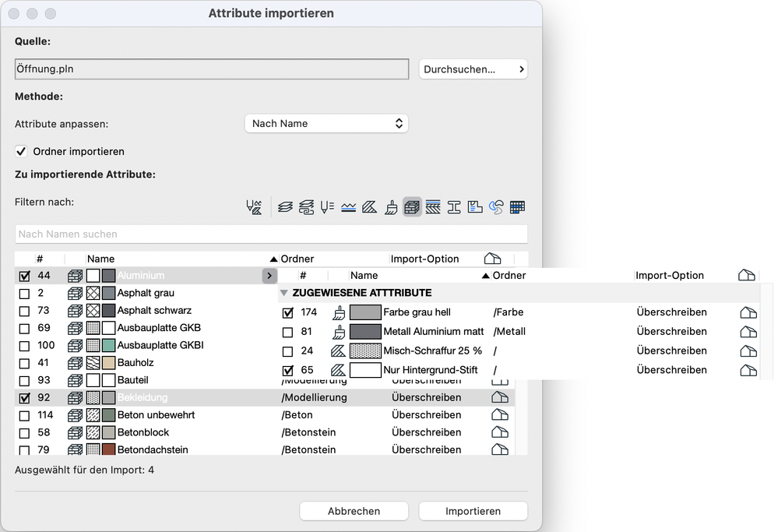The image size is (778, 532).
Task: Filter by zone categories icon
Action: point(475,207)
